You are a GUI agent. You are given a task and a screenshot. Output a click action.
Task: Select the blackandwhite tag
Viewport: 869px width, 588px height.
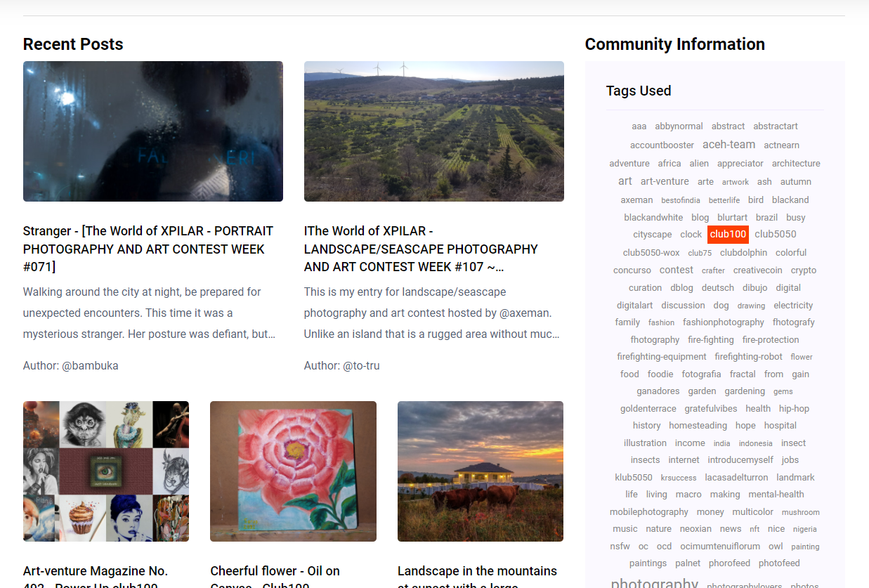point(653,218)
